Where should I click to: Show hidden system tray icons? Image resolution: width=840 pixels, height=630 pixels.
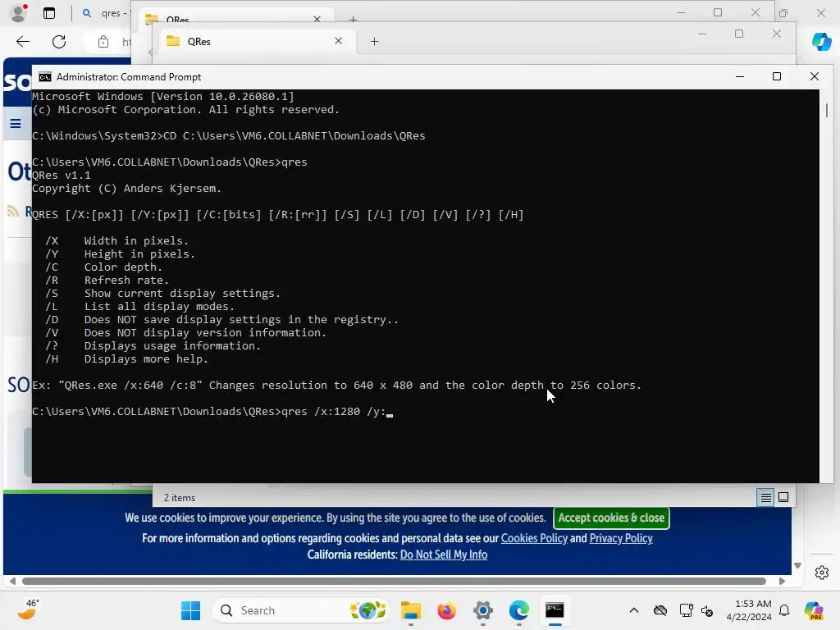point(634,610)
